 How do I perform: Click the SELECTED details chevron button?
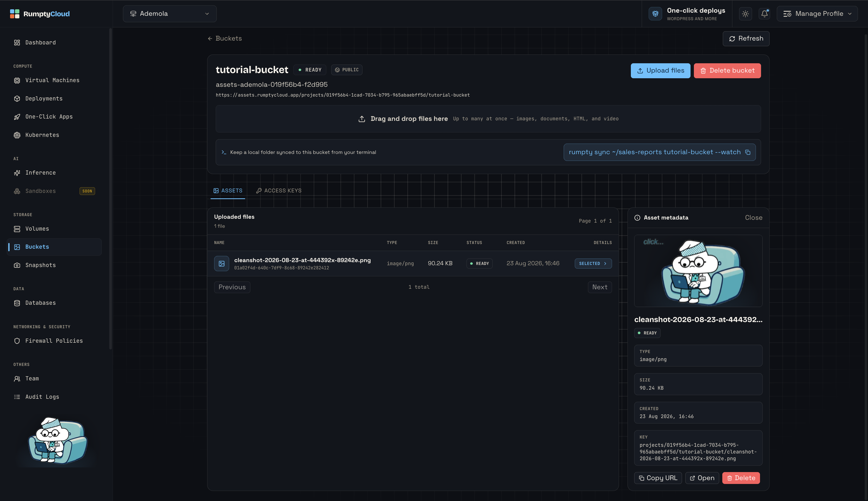[593, 263]
